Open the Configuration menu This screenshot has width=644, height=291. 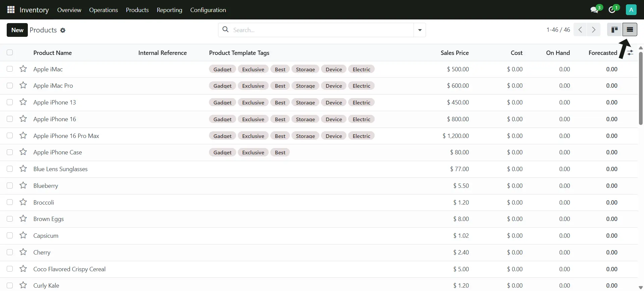point(208,10)
